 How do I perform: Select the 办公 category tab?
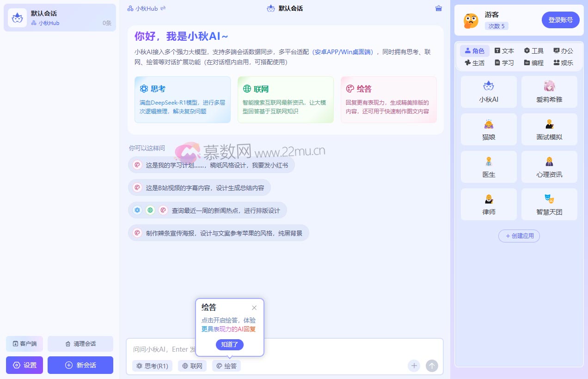563,50
